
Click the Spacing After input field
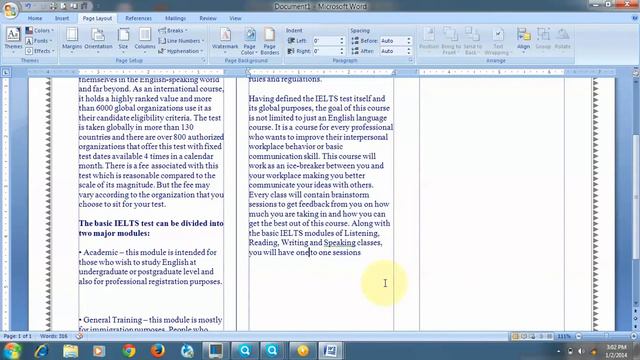coord(393,51)
